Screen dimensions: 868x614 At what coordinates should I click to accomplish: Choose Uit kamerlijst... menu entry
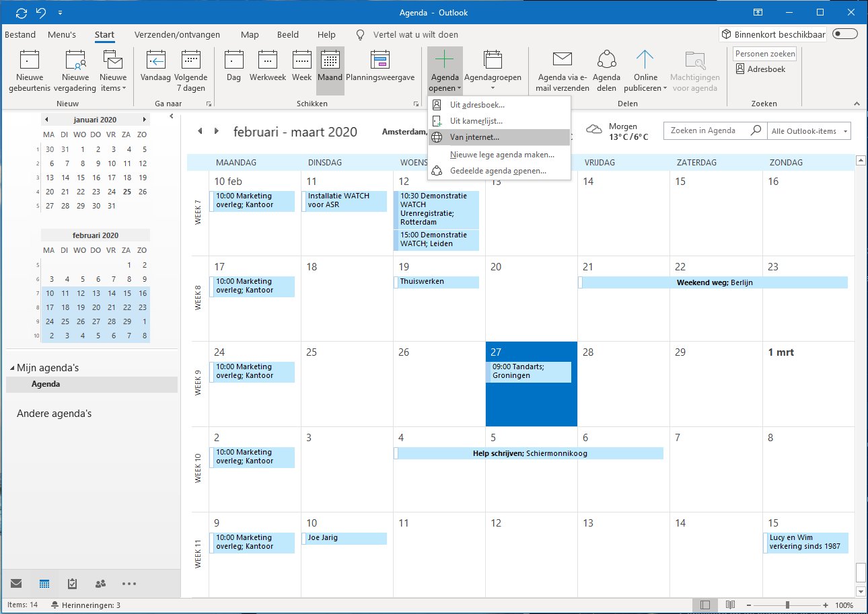click(x=499, y=121)
